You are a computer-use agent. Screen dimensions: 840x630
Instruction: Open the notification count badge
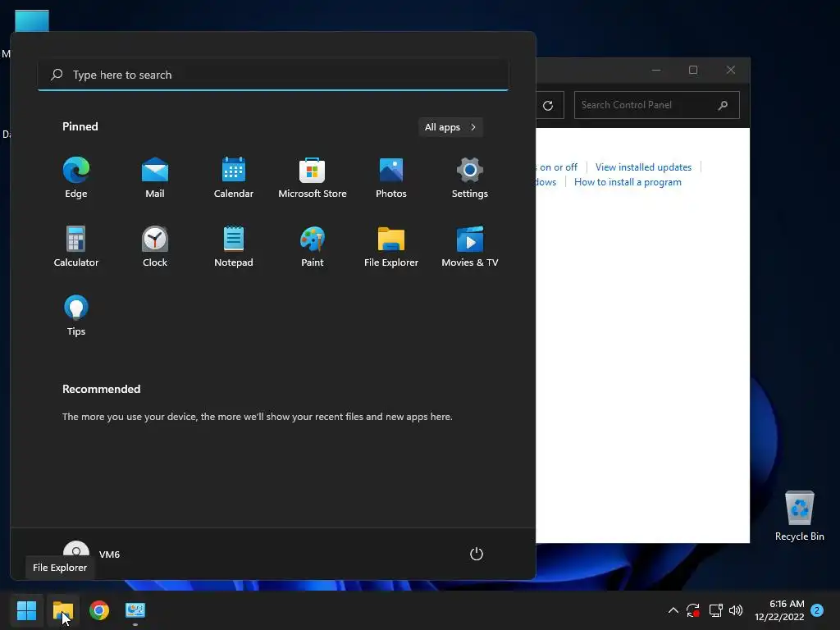[x=817, y=610]
